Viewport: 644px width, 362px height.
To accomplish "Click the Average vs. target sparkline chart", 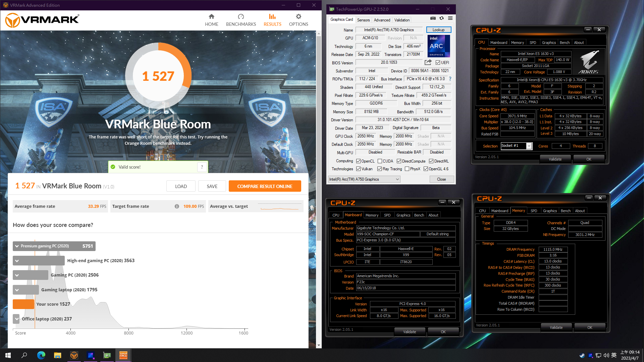I will [x=279, y=206].
